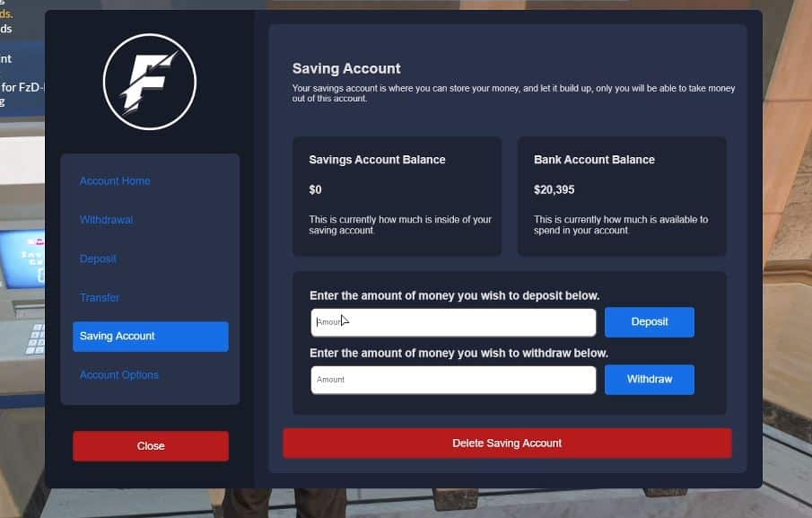This screenshot has height=518, width=812.
Task: Select the Deposit sidebar entry
Action: (x=98, y=259)
